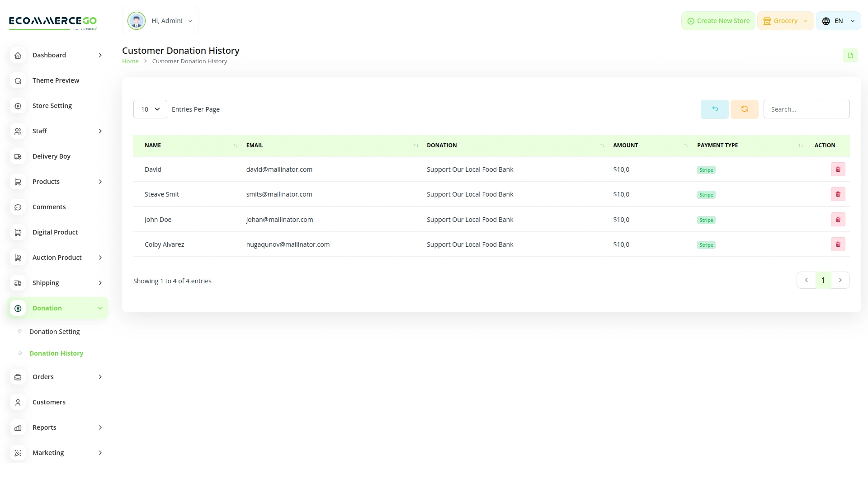
Task: Delete John Doe's donation entry
Action: tap(838, 220)
